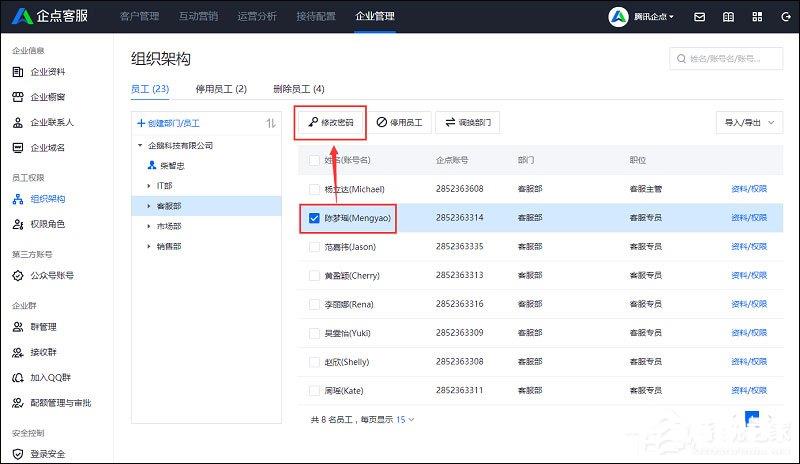The height and width of the screenshot is (464, 800).
Task: Toggle the select-all checkbox in the table header
Action: pos(314,160)
